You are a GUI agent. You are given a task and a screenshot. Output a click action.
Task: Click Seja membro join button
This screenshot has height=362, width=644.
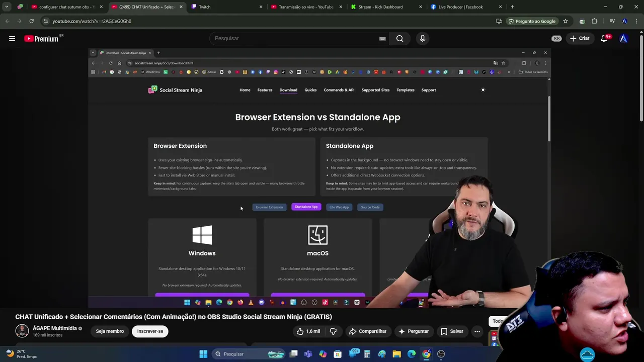(110, 331)
